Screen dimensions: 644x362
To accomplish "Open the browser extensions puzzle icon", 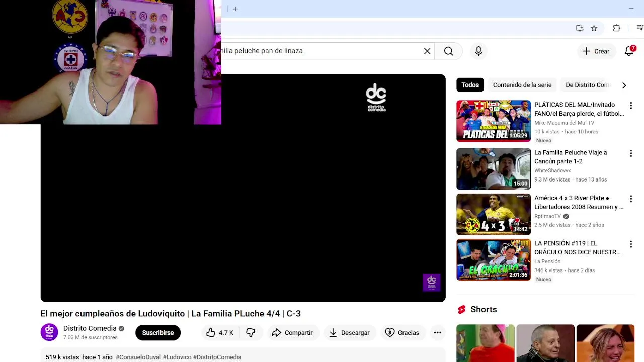I will (x=616, y=28).
